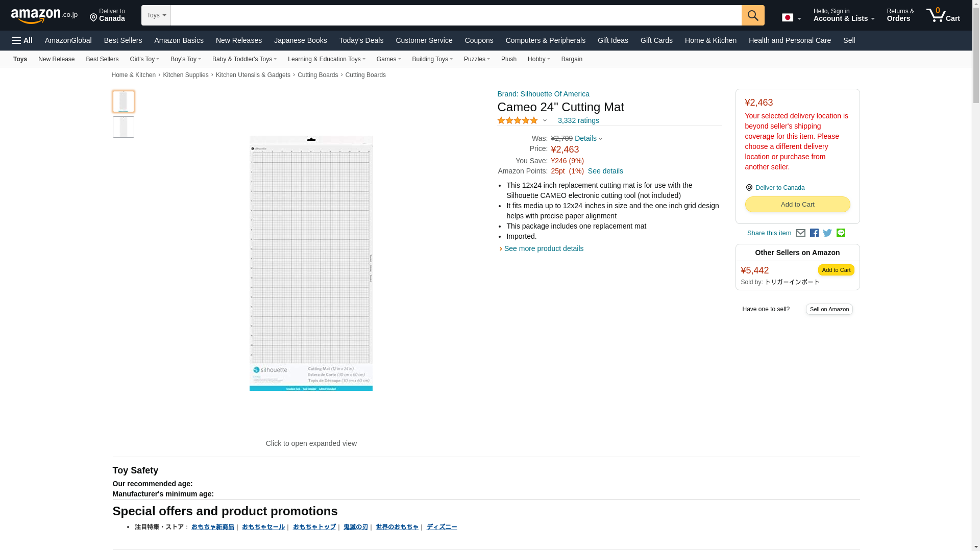Image resolution: width=980 pixels, height=551 pixels.
Task: Select the Plush toys category tab
Action: pyautogui.click(x=508, y=59)
